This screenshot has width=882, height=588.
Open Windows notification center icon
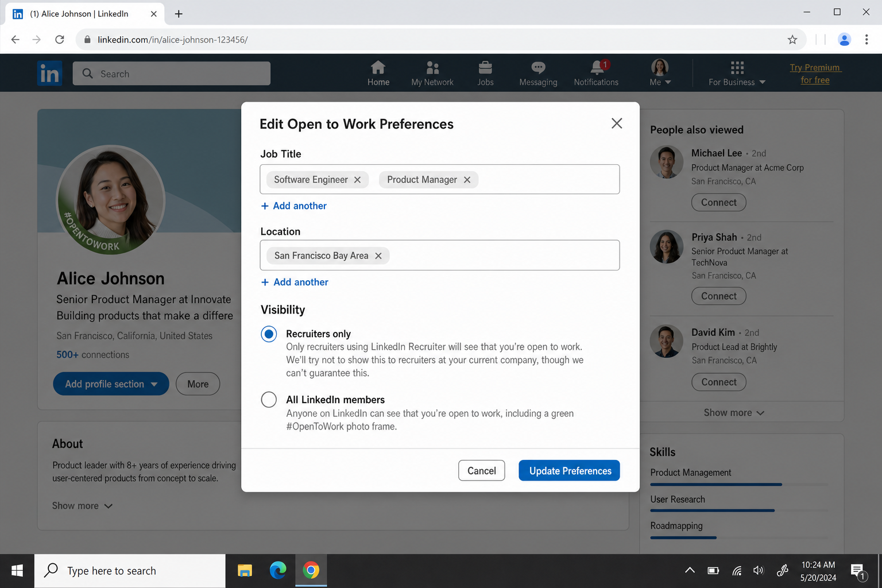(x=858, y=571)
